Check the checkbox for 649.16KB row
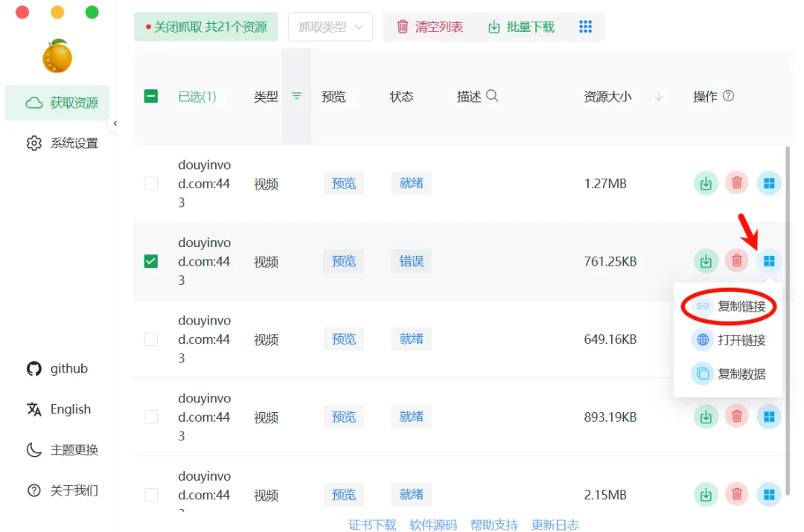804x532 pixels. tap(151, 339)
